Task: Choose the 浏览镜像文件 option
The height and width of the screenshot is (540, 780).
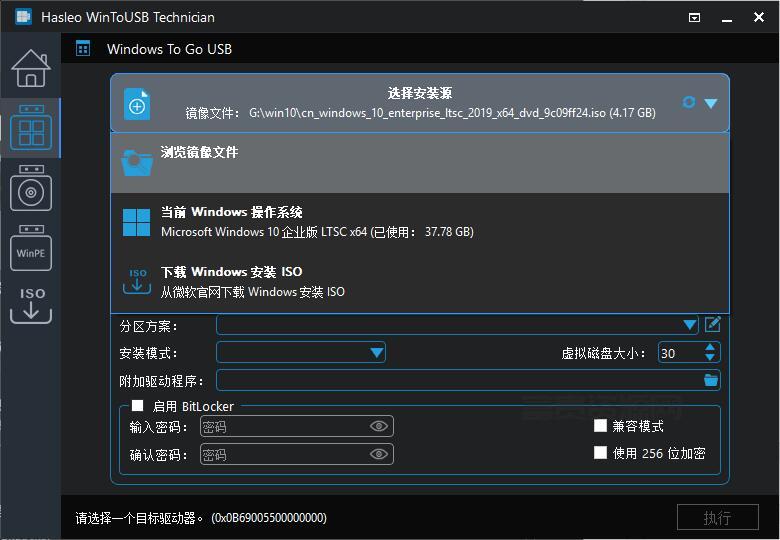Action: (420, 163)
